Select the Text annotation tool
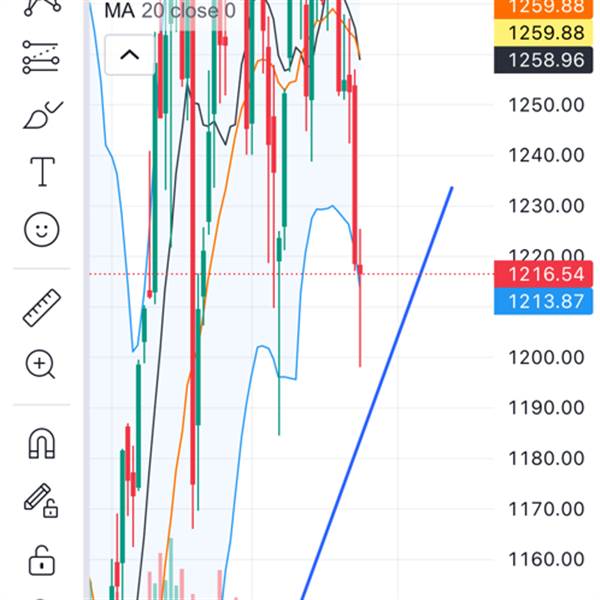 tap(42, 172)
